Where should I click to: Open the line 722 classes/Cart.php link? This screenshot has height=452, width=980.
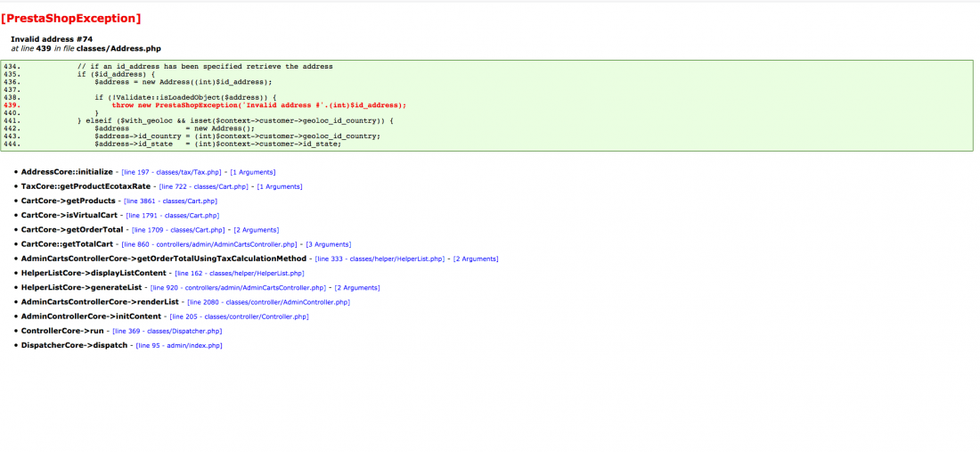204,186
